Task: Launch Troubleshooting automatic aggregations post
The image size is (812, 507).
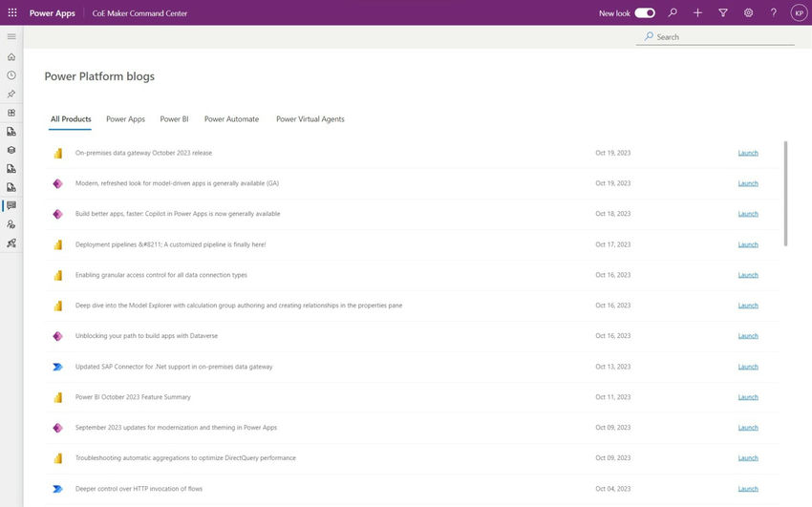Action: (748, 458)
